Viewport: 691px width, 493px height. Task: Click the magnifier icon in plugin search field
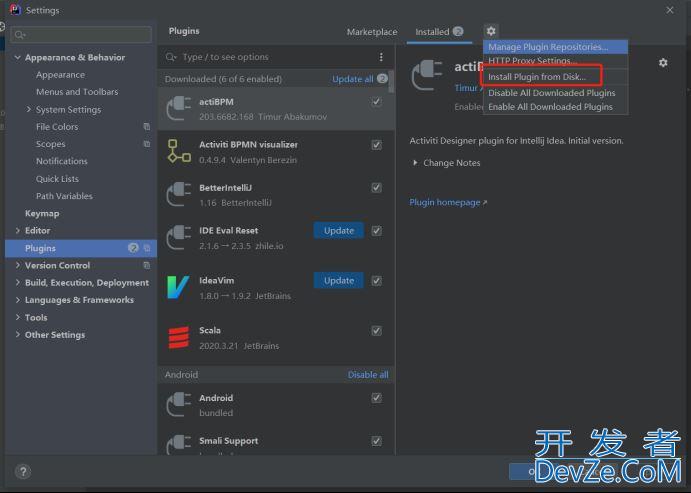point(171,57)
